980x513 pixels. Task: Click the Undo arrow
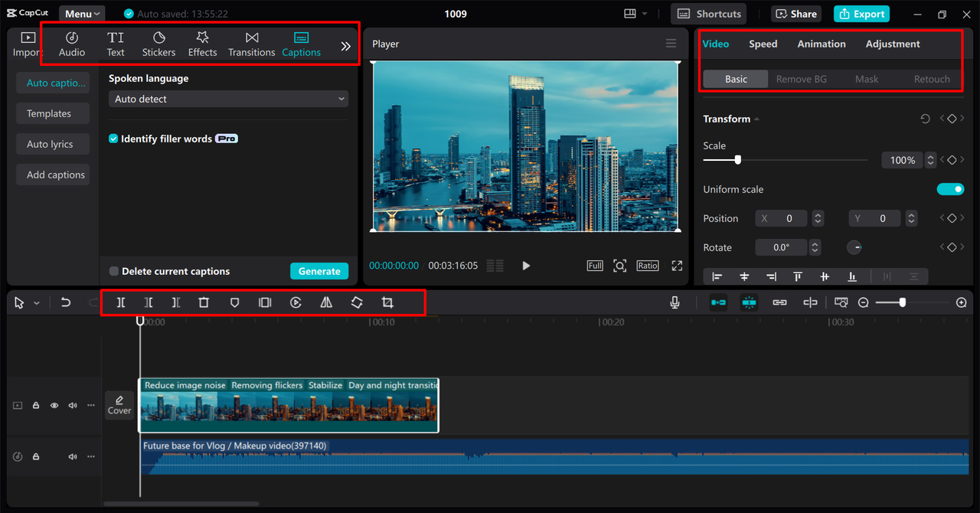[x=66, y=302]
